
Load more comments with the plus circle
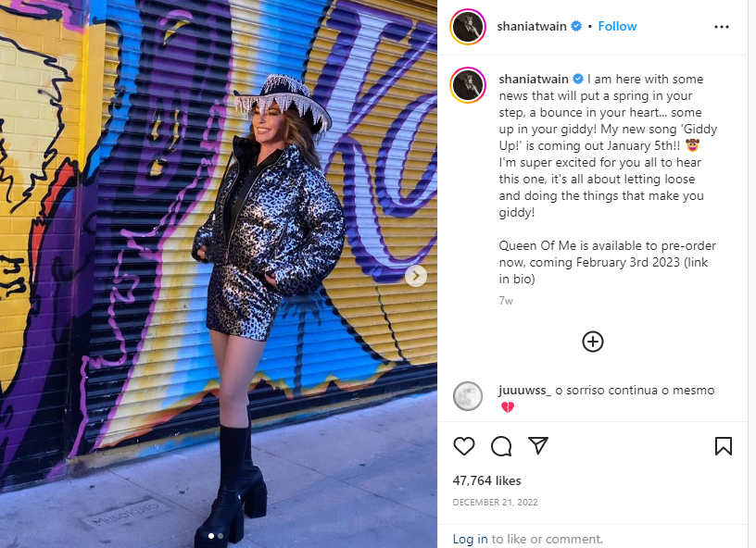pyautogui.click(x=593, y=342)
